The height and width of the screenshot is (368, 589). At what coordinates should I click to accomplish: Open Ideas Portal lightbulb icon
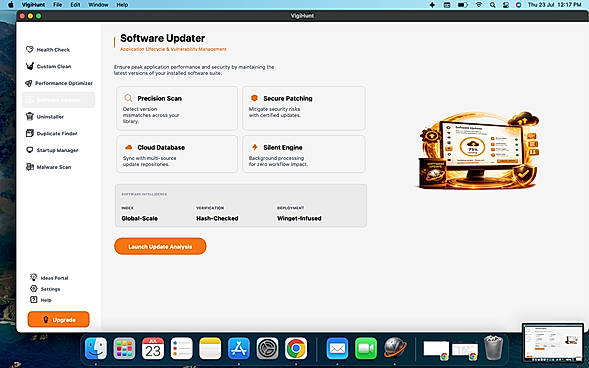coord(34,278)
